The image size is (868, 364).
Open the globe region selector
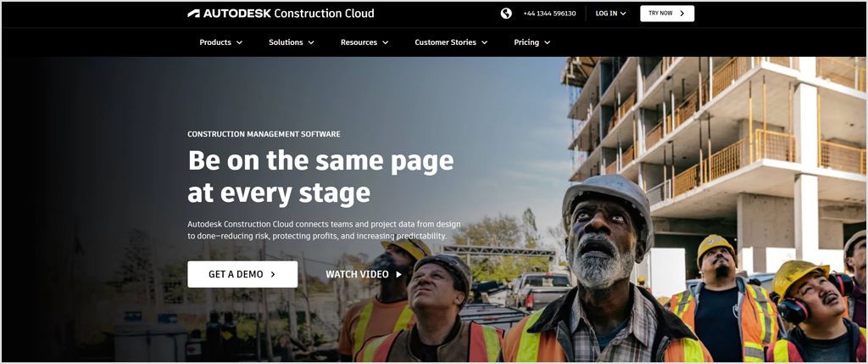coord(506,14)
